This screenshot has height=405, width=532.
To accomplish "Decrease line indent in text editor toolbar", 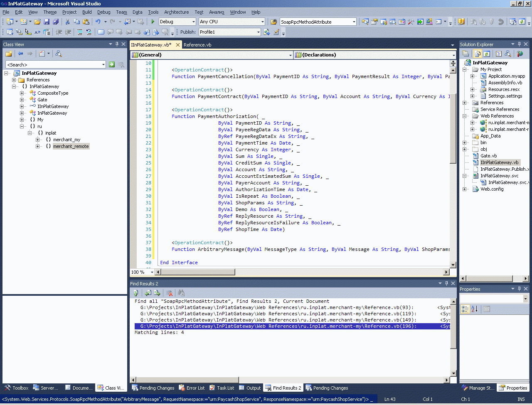I will coord(59,32).
